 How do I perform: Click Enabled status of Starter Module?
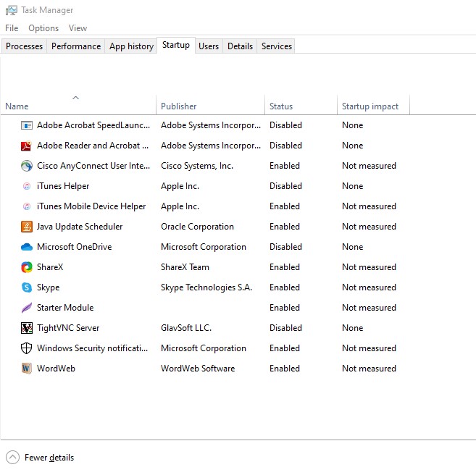pos(285,308)
